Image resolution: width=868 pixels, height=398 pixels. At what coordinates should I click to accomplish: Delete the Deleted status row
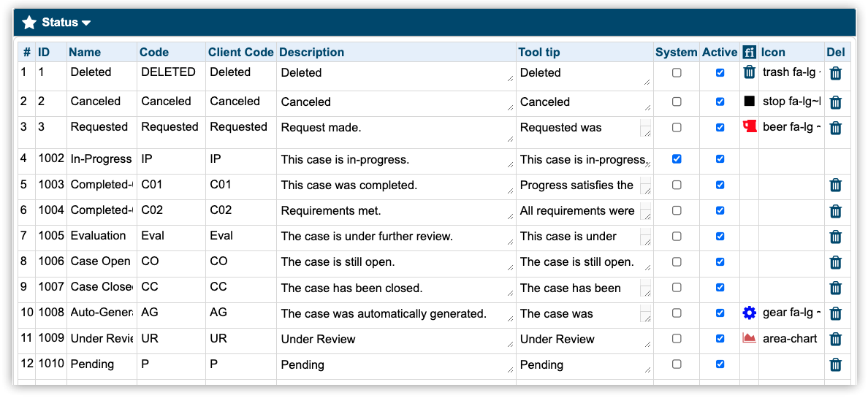[836, 73]
